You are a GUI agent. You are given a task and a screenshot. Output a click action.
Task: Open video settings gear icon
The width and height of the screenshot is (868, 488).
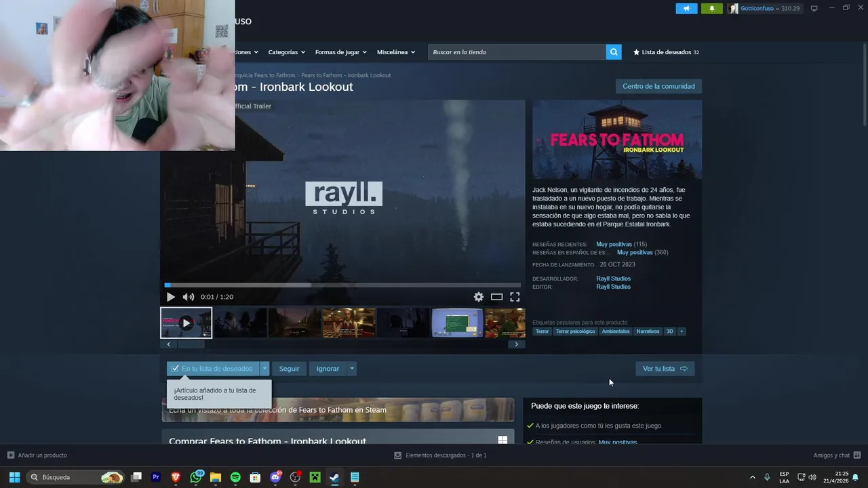pyautogui.click(x=479, y=297)
